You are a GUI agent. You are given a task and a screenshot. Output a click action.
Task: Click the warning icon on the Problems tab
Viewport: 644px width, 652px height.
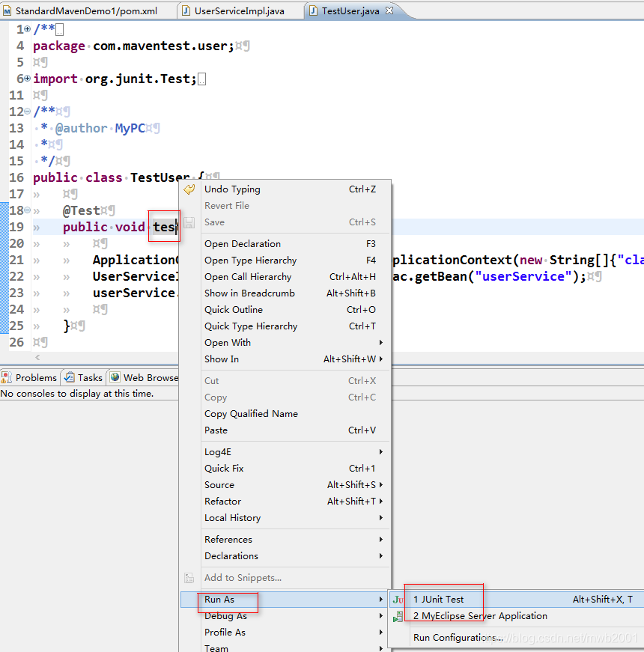[5, 377]
